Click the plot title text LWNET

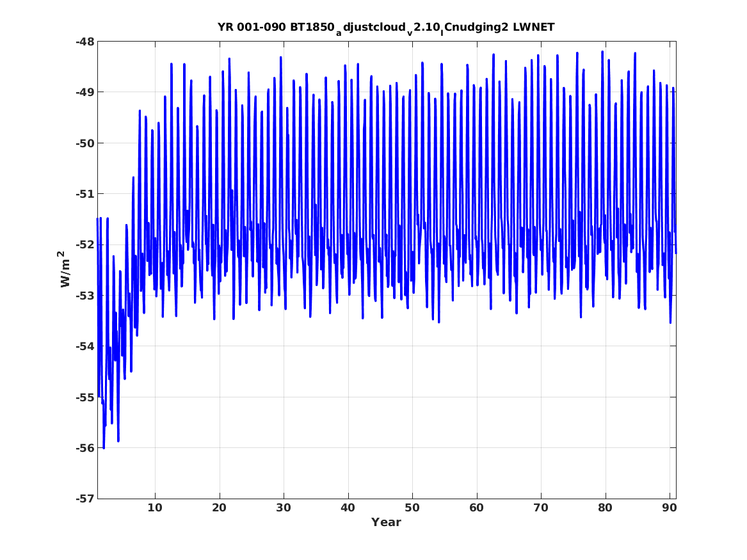click(x=534, y=27)
